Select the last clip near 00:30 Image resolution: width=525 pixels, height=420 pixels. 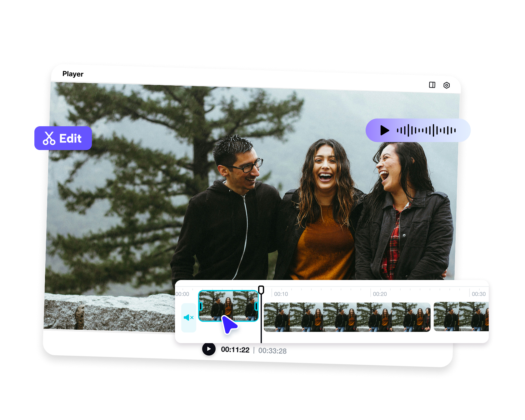pos(461,317)
